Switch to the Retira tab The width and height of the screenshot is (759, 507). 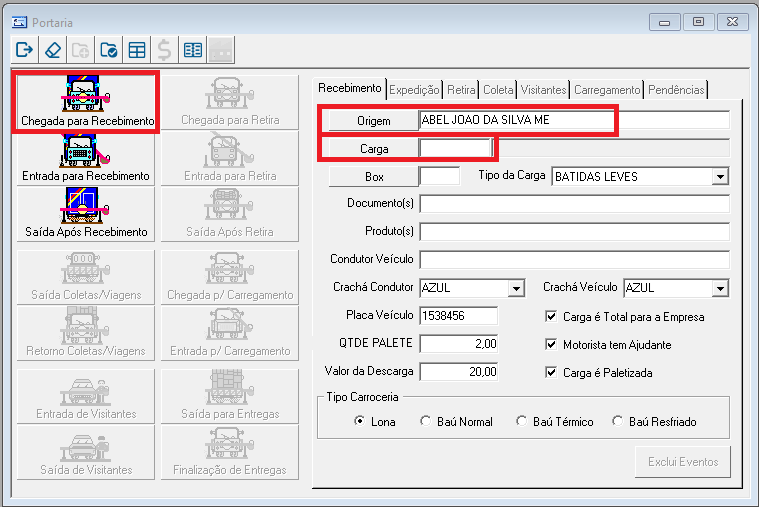click(x=461, y=90)
